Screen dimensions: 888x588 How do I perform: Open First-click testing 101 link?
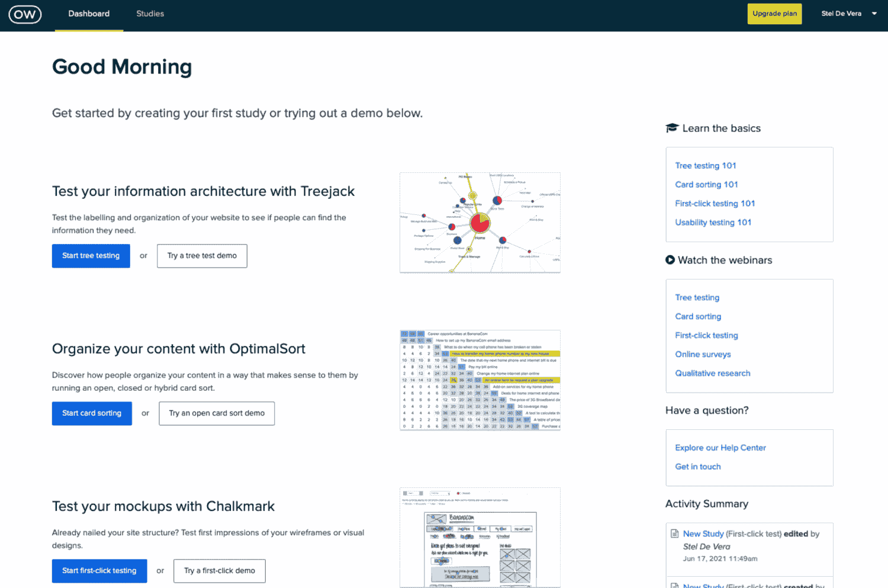(x=715, y=204)
